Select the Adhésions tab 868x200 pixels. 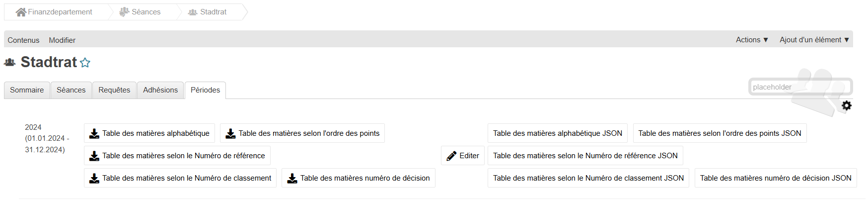pyautogui.click(x=160, y=90)
